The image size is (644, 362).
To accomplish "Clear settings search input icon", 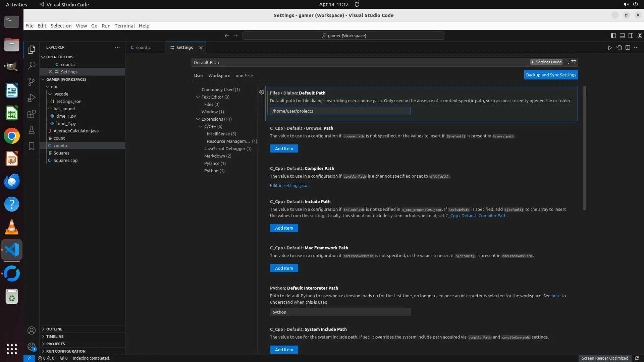I will click(567, 62).
